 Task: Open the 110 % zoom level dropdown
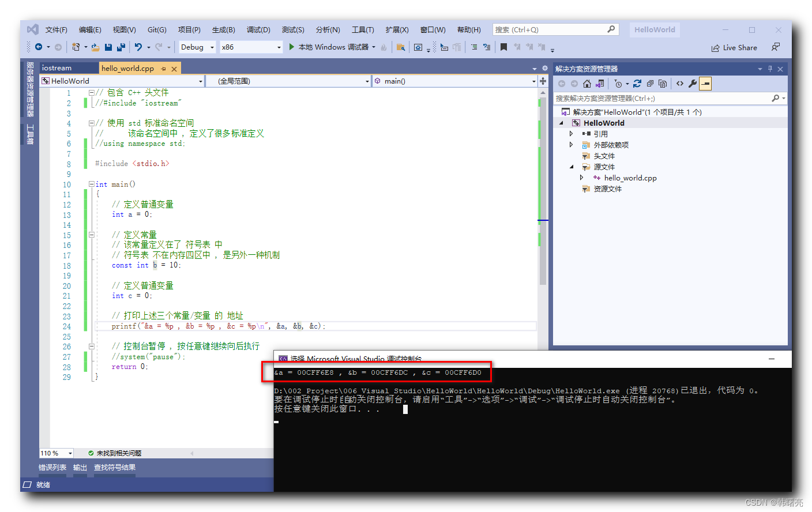(x=57, y=453)
